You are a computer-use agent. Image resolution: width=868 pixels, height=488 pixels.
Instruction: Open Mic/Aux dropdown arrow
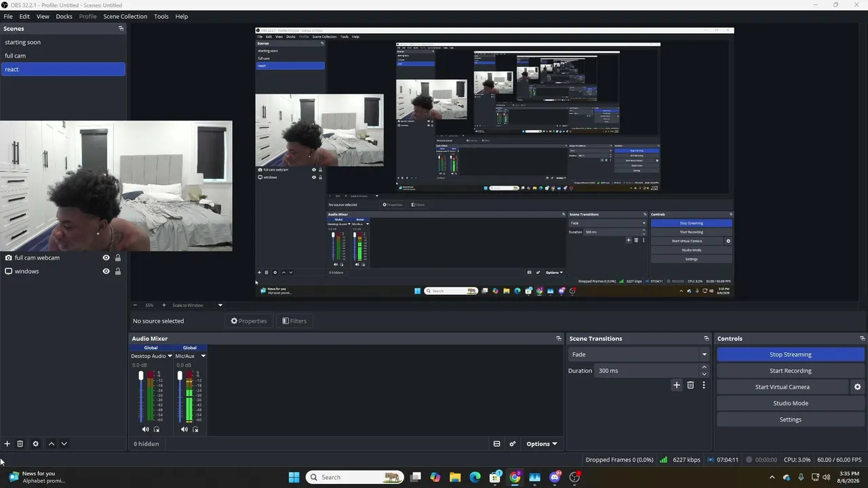click(203, 356)
